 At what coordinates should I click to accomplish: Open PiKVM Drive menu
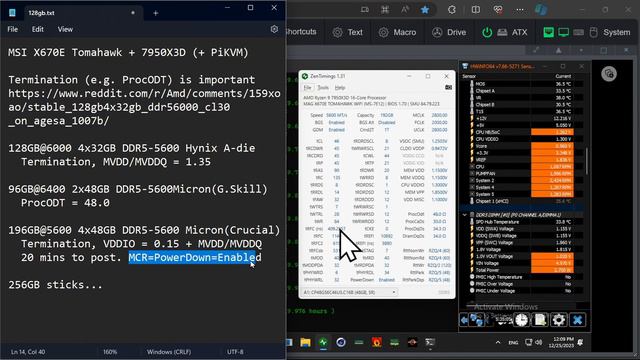[449, 32]
